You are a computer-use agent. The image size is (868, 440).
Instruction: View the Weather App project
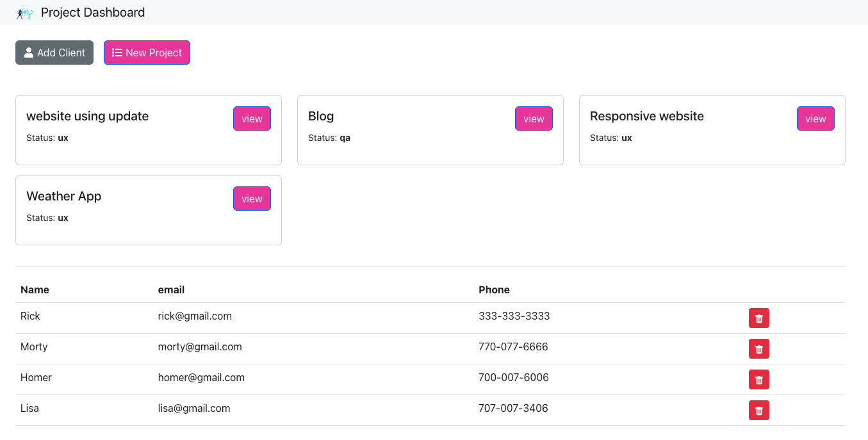252,199
